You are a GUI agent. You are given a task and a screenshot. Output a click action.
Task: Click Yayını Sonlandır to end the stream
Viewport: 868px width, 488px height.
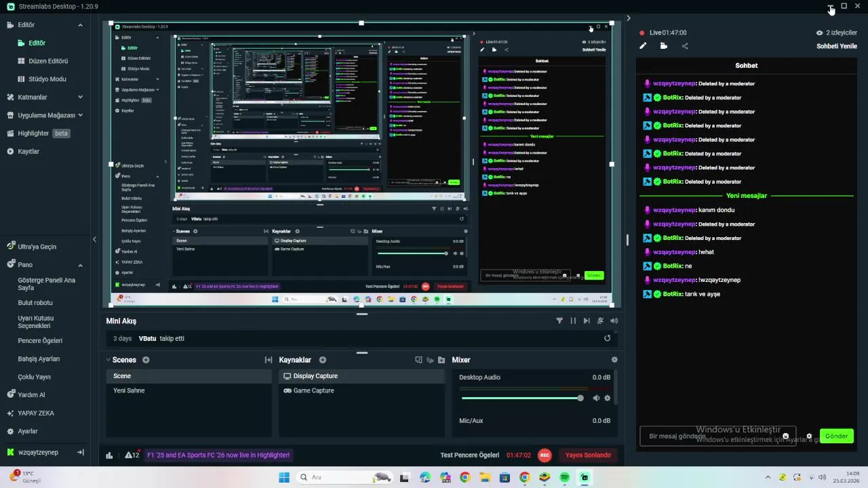[x=588, y=455]
